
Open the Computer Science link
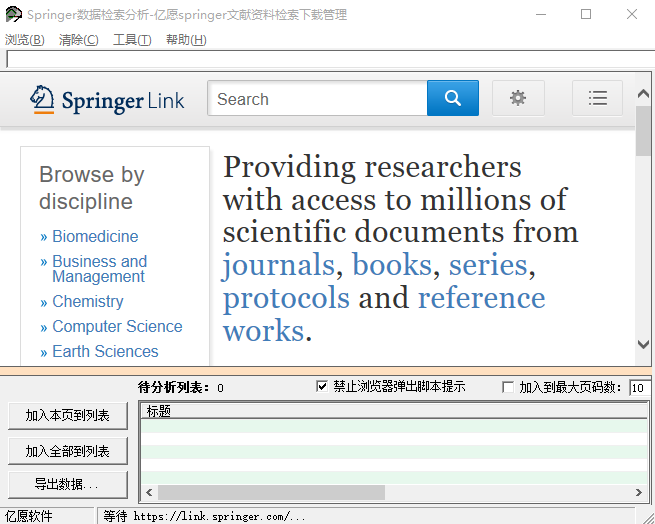(117, 326)
